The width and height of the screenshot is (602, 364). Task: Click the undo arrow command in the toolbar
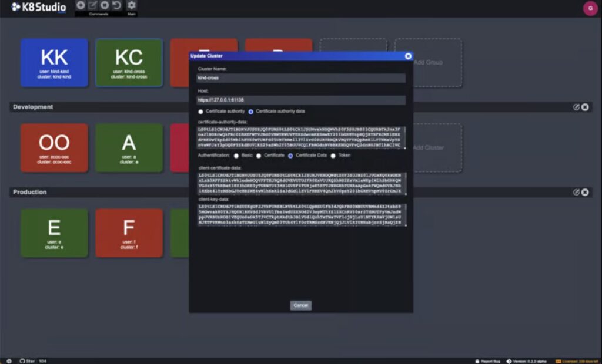tap(117, 5)
